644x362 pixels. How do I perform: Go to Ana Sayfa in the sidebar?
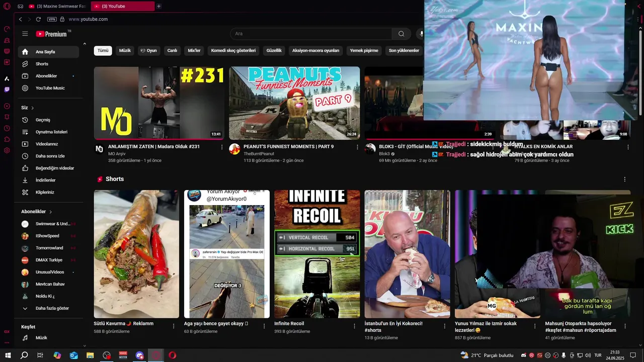(48, 52)
